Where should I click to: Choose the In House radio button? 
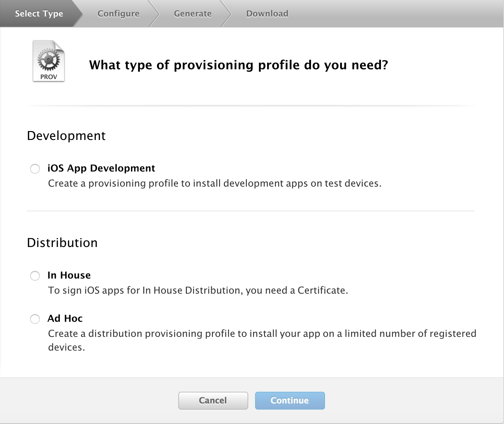click(x=35, y=276)
